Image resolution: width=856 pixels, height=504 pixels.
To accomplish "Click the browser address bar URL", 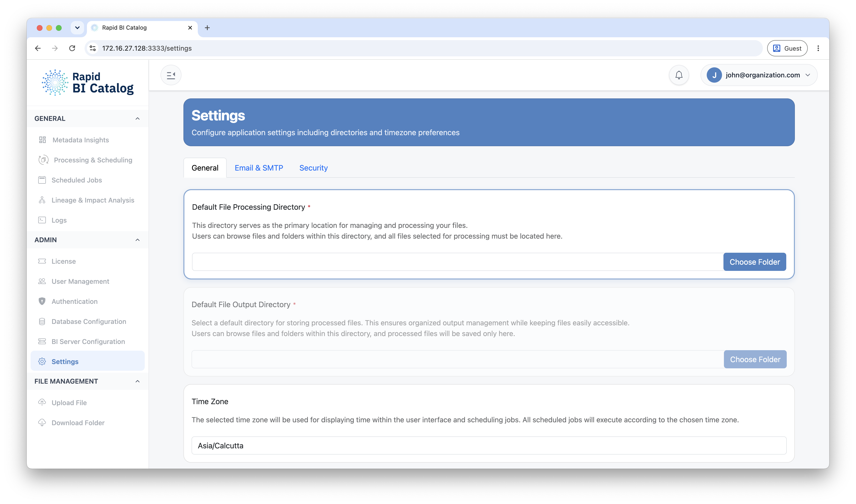I will pyautogui.click(x=147, y=48).
